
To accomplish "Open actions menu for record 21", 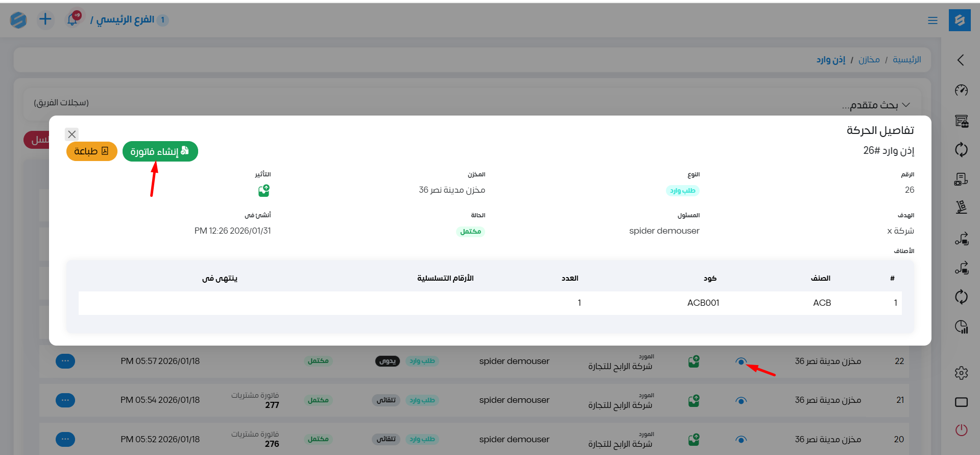I will (x=65, y=400).
